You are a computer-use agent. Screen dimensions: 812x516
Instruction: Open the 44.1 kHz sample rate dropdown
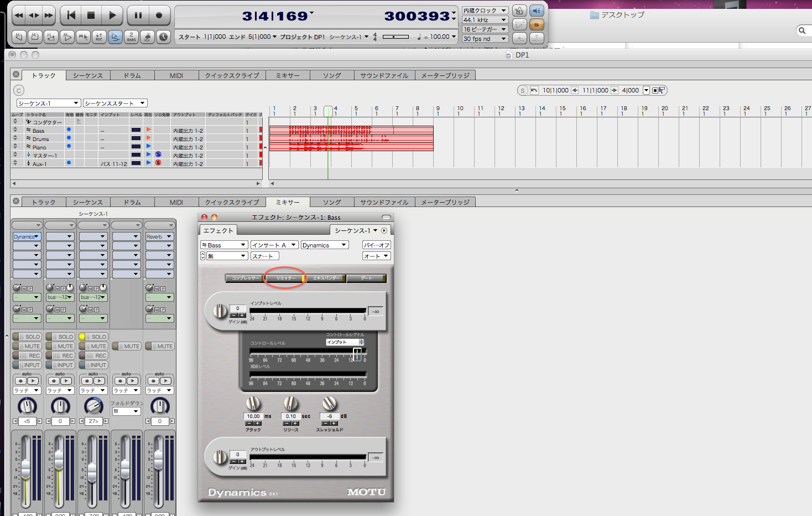[x=485, y=20]
